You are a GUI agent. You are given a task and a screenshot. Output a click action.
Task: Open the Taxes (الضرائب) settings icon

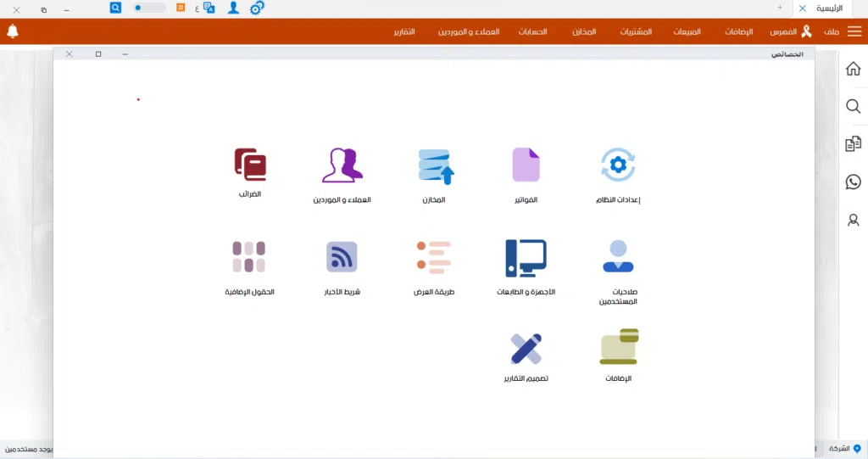(x=249, y=165)
